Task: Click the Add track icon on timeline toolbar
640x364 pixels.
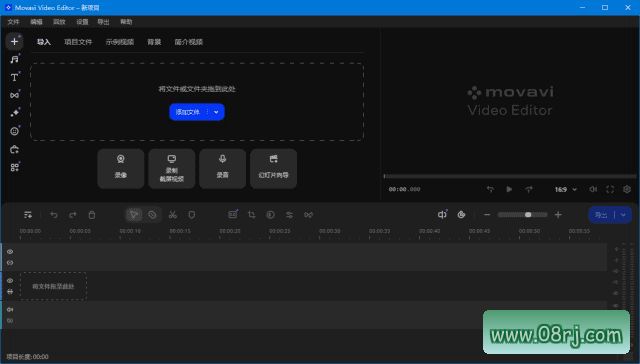Action: click(x=28, y=215)
